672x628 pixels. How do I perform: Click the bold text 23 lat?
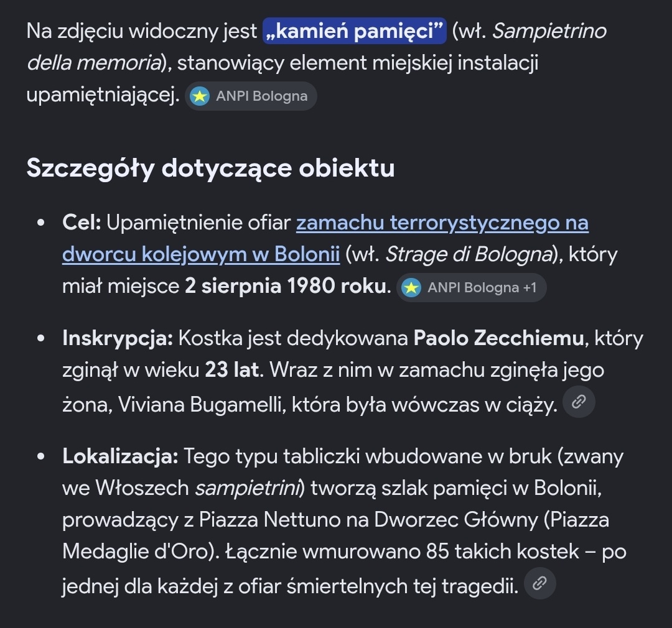pyautogui.click(x=232, y=370)
